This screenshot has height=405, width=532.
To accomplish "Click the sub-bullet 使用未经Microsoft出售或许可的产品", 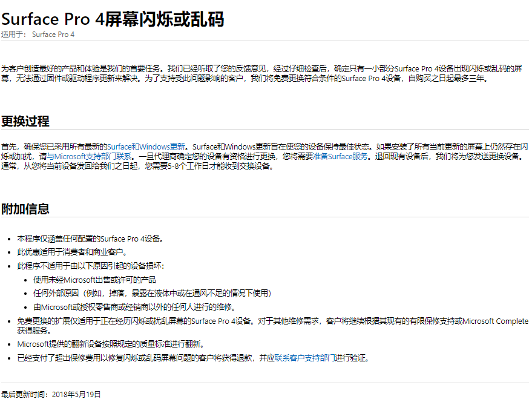I will tap(94, 280).
